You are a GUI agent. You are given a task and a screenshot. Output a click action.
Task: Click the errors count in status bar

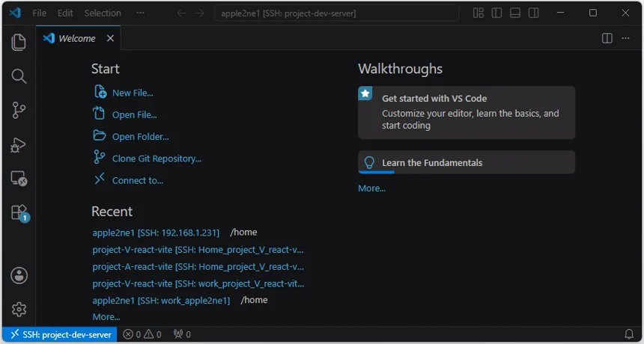[x=133, y=334]
